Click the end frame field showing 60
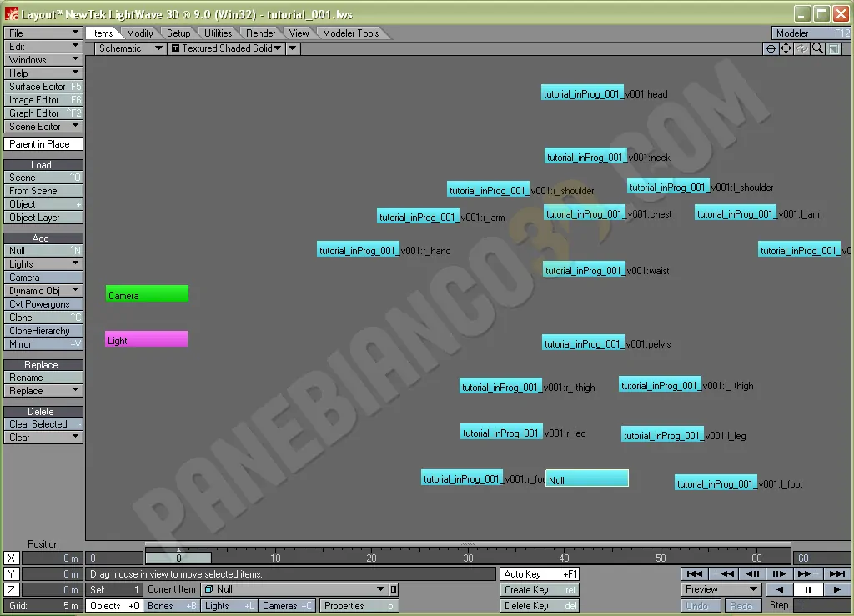The width and height of the screenshot is (854, 616). coord(821,558)
